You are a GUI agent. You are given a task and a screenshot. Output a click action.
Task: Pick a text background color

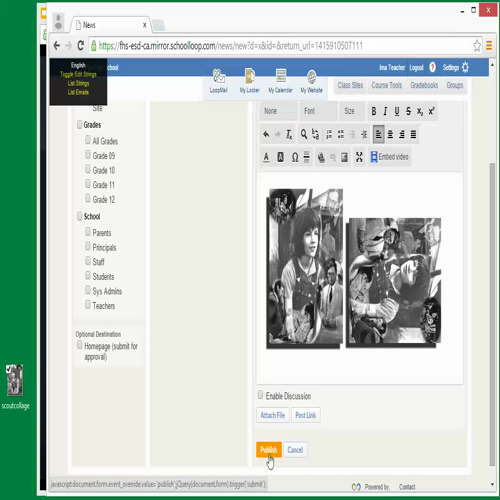tap(281, 157)
